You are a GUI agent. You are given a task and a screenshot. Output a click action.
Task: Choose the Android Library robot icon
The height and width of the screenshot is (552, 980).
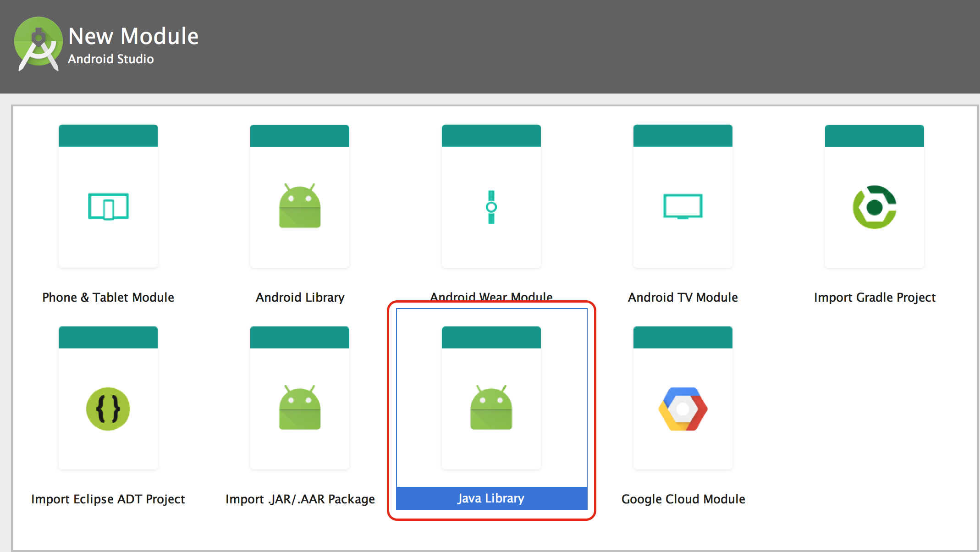pyautogui.click(x=300, y=206)
